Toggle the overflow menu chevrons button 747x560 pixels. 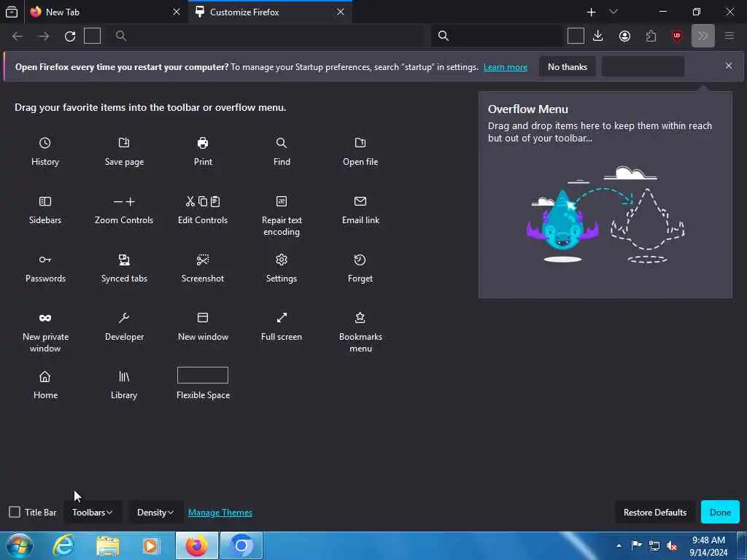click(x=703, y=36)
